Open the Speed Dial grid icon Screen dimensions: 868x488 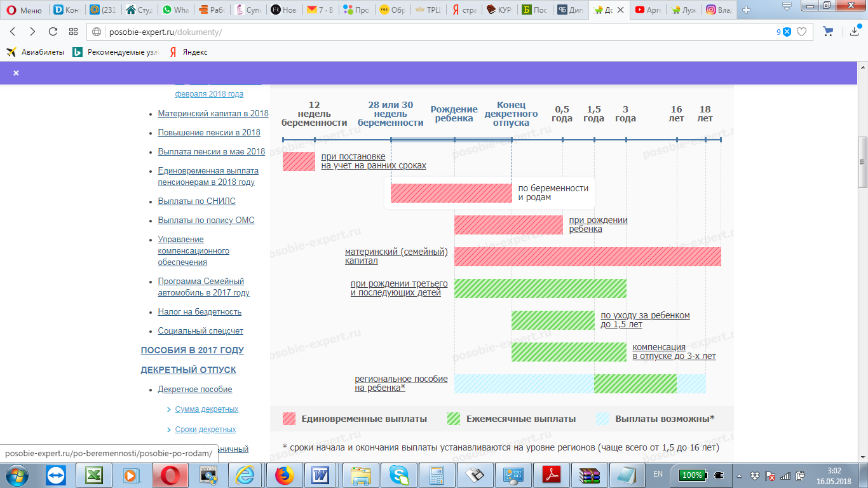click(x=73, y=32)
